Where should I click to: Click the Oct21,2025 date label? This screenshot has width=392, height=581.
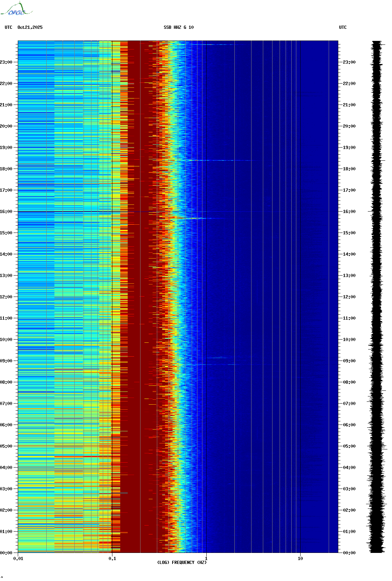pos(30,27)
